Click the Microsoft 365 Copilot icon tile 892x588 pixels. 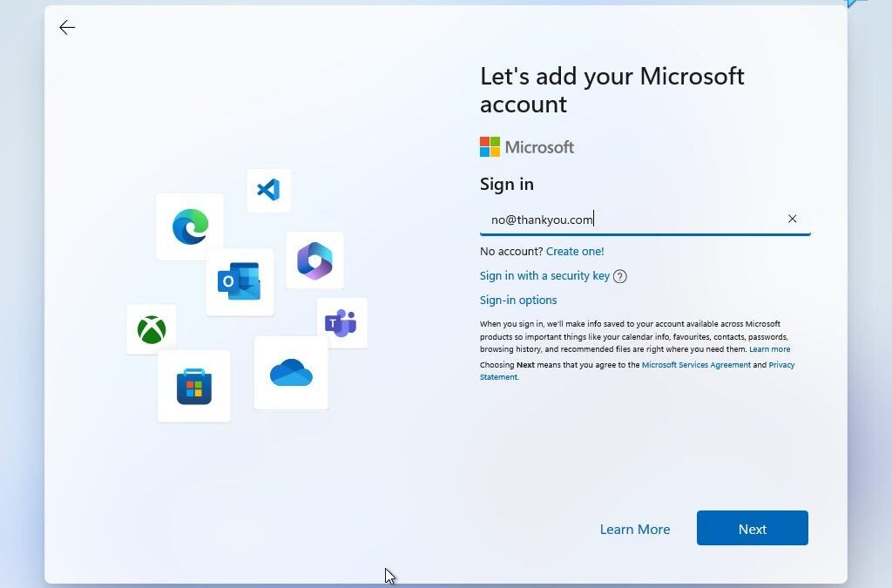[x=314, y=260]
